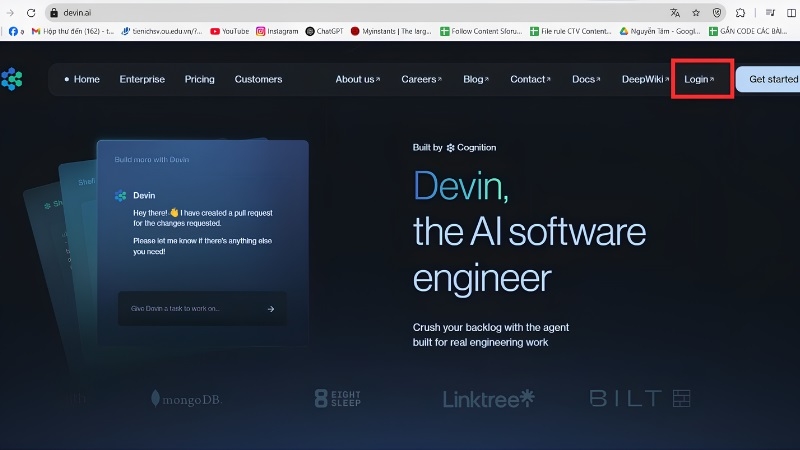Click the Linktree logo
The height and width of the screenshot is (450, 800).
(x=488, y=398)
